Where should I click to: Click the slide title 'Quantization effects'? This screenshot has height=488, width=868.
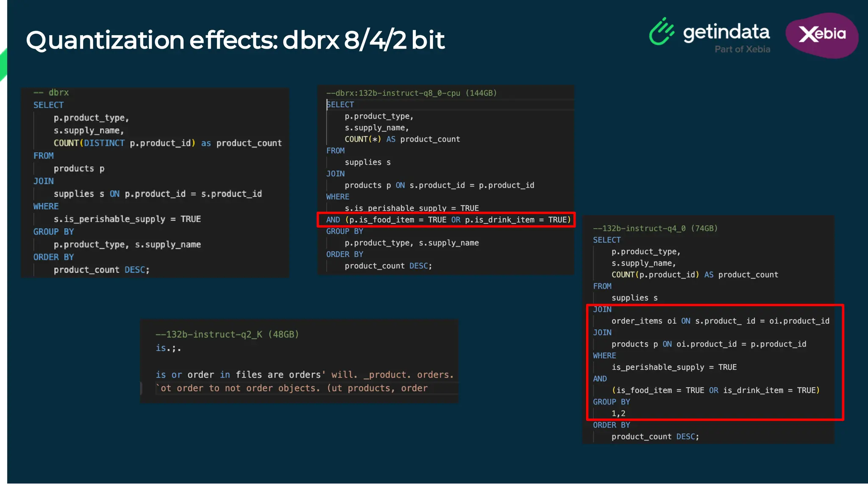click(235, 40)
